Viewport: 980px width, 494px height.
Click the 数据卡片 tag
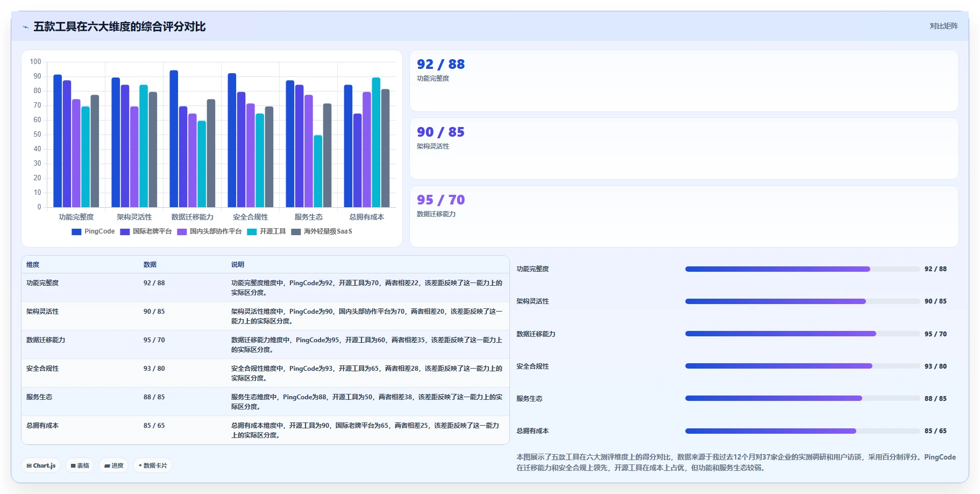(153, 465)
